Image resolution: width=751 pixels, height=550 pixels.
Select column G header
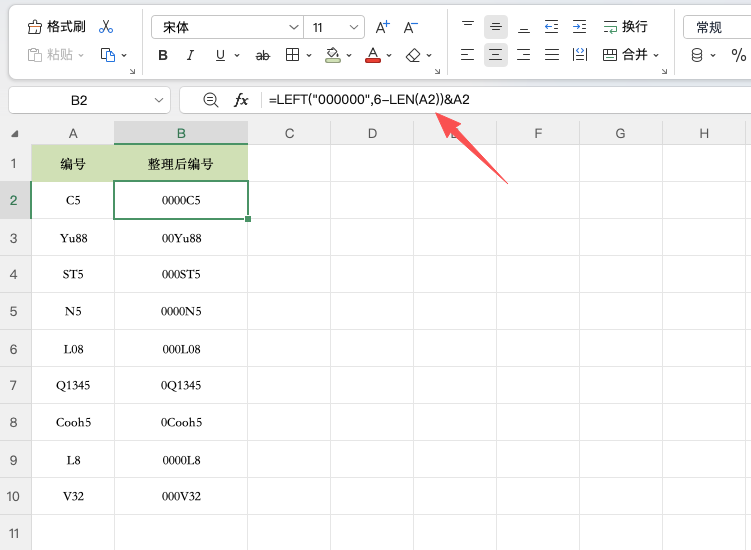(x=621, y=133)
